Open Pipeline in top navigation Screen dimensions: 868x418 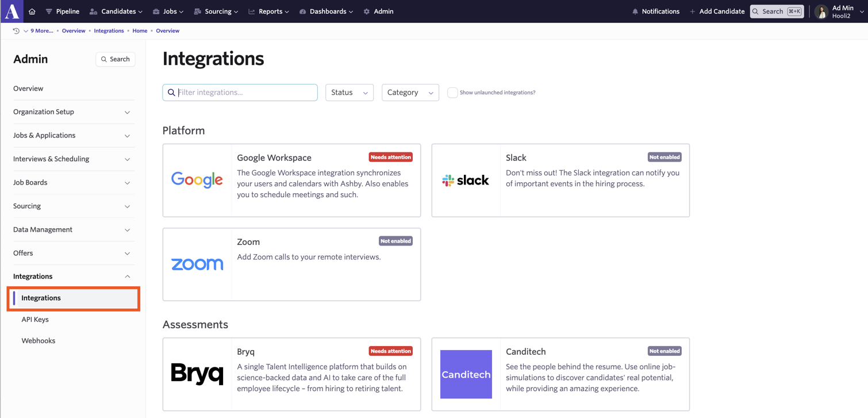(63, 11)
